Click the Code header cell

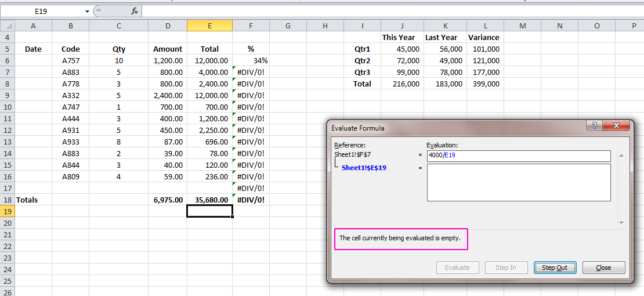71,49
